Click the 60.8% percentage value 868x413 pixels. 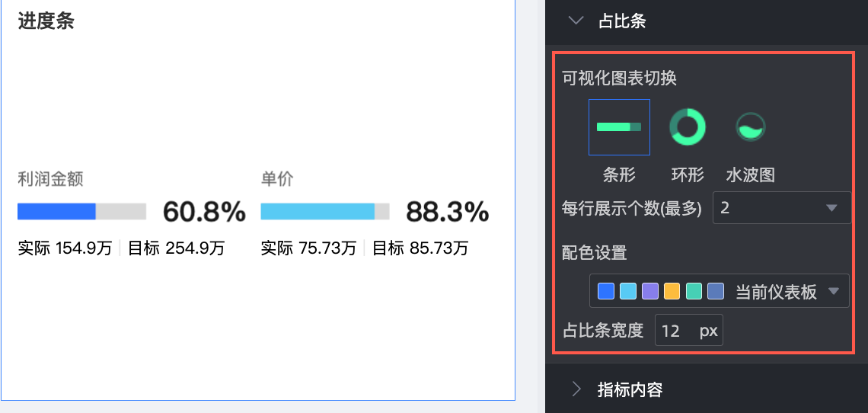[204, 211]
